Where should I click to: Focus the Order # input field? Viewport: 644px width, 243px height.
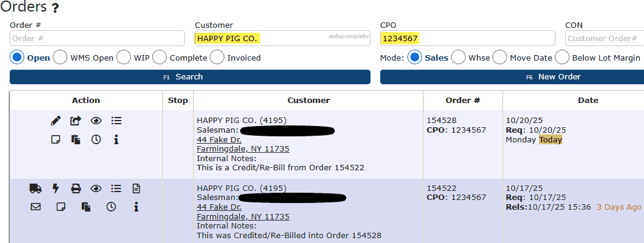pyautogui.click(x=97, y=38)
